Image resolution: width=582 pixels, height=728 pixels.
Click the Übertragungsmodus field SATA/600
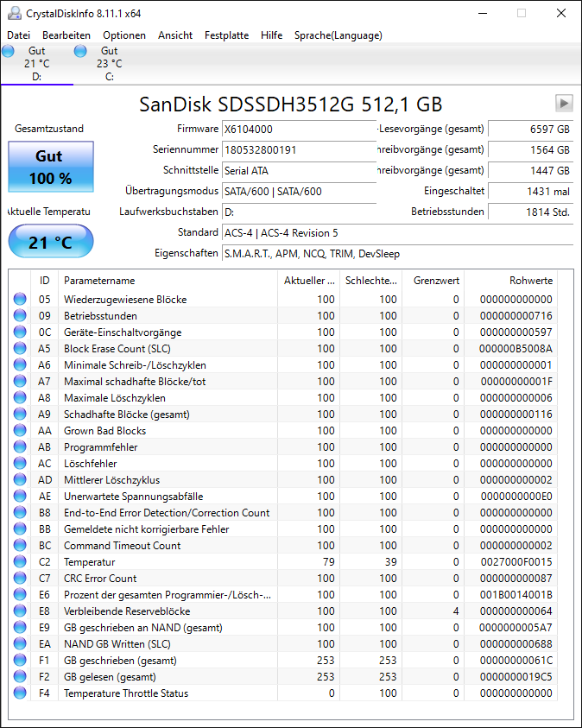click(299, 192)
